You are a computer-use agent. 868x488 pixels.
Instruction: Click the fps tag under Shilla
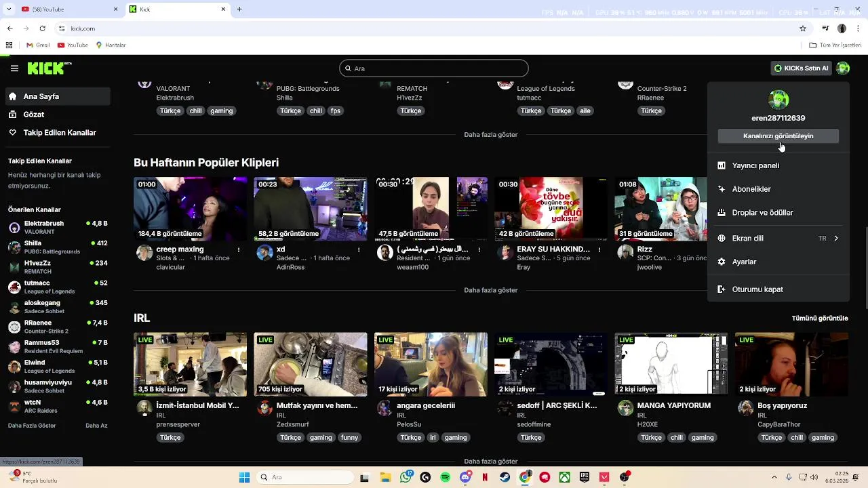click(x=336, y=111)
